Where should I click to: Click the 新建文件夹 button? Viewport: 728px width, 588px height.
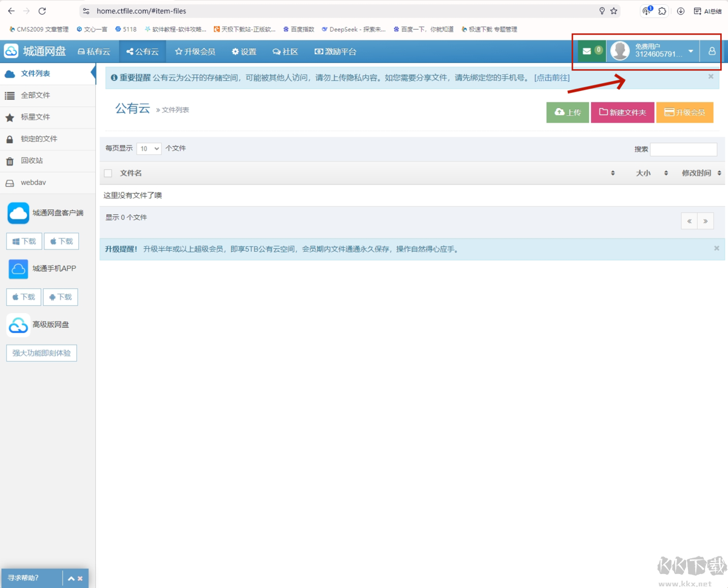[x=622, y=112]
